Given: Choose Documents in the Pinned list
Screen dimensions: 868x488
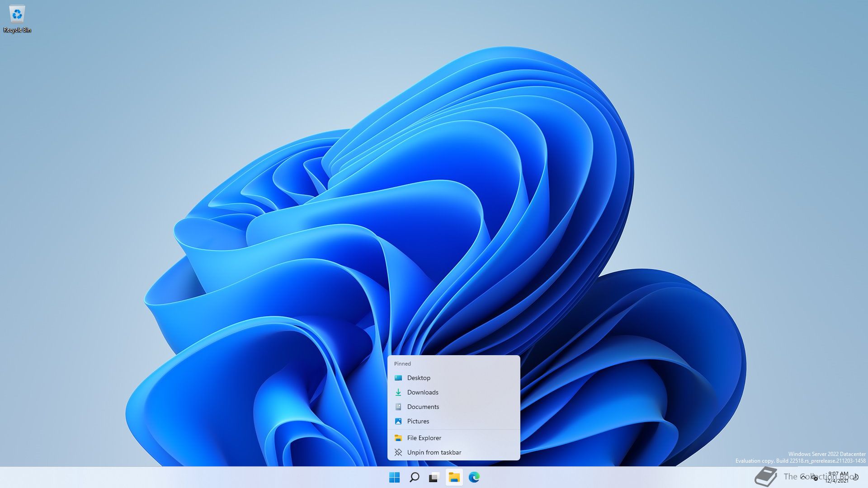Looking at the screenshot, I should click(x=423, y=407).
